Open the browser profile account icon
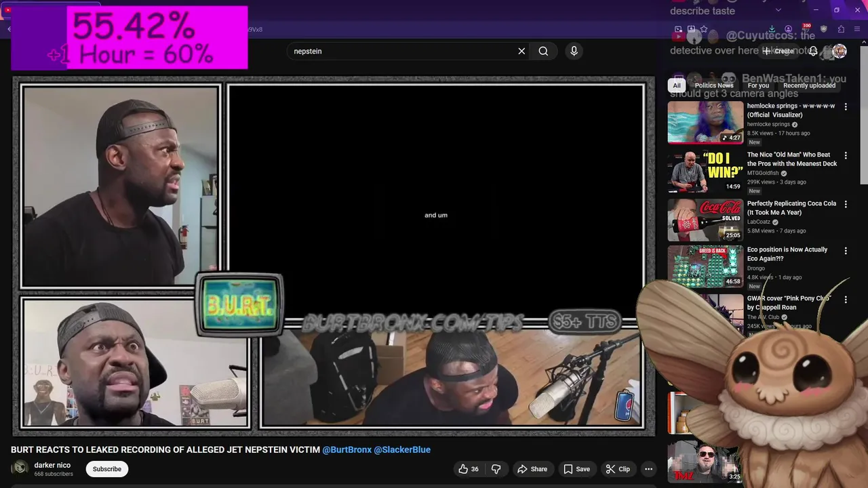This screenshot has height=488, width=868. 788,29
